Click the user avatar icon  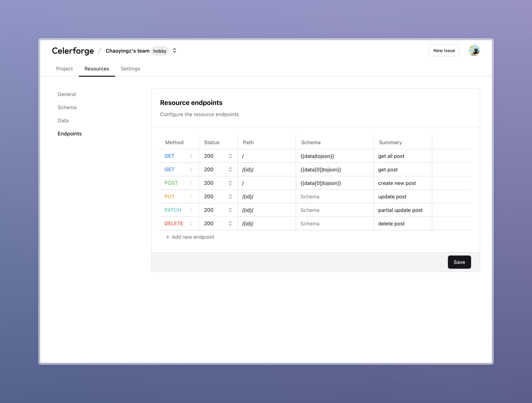click(474, 51)
